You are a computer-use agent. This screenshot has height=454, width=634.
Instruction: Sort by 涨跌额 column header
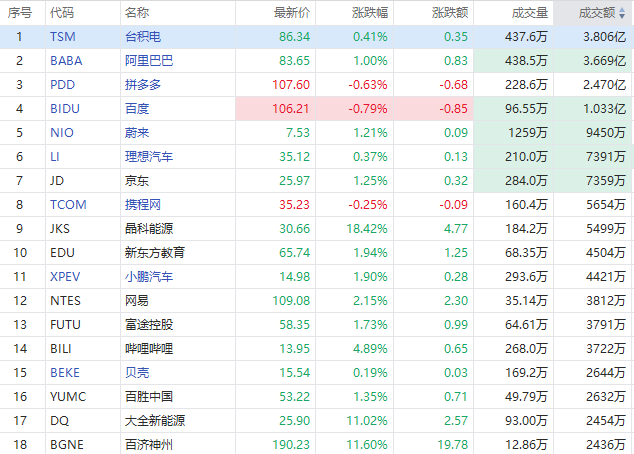(x=450, y=13)
